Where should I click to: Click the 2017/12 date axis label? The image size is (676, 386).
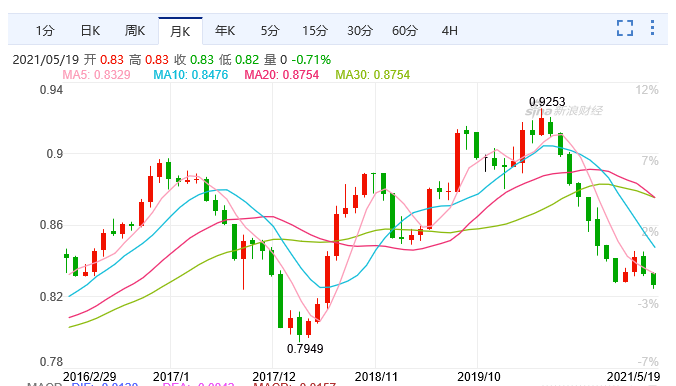tap(274, 377)
